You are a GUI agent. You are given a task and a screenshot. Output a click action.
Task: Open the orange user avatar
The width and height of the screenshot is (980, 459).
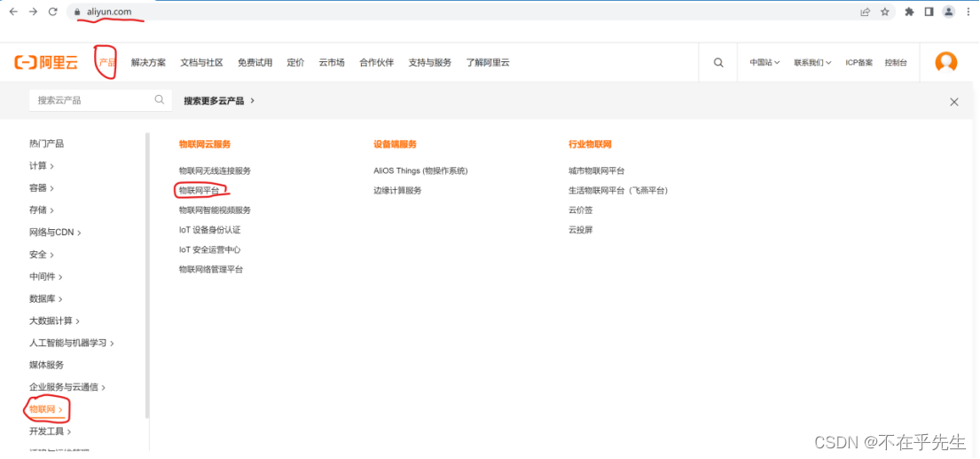pyautogui.click(x=946, y=62)
